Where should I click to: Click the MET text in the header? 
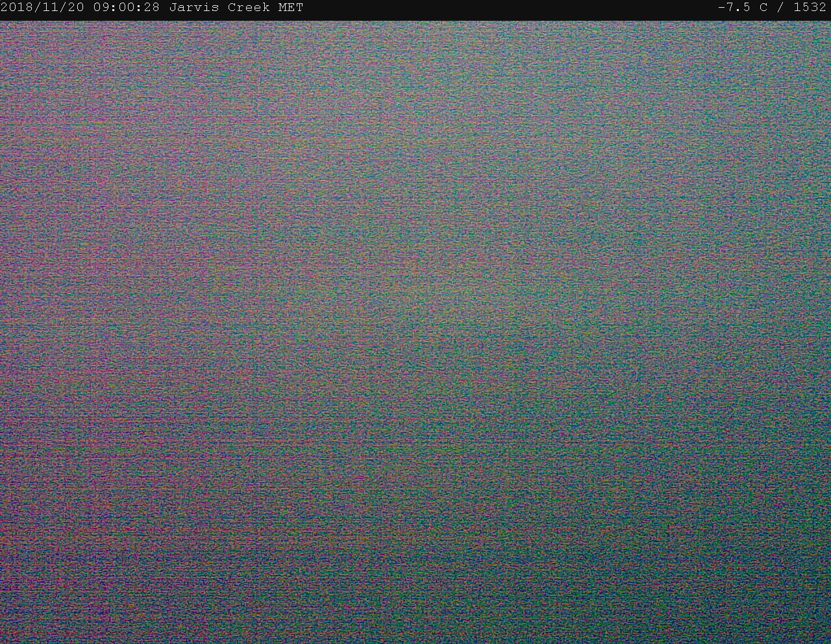[290, 8]
